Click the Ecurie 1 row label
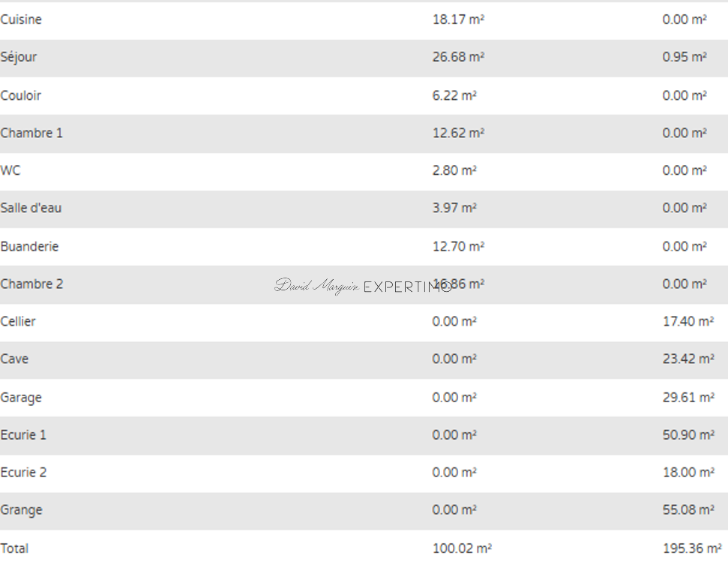 point(23,434)
